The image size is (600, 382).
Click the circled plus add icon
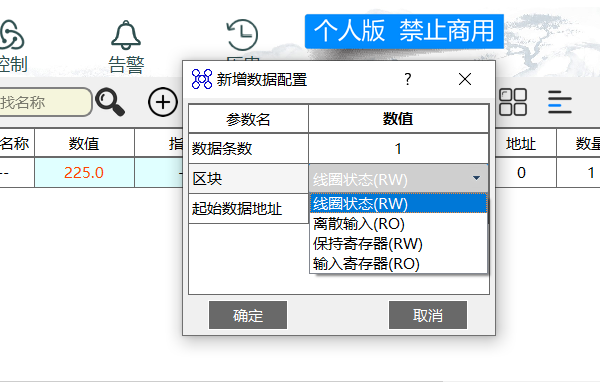pos(163,102)
